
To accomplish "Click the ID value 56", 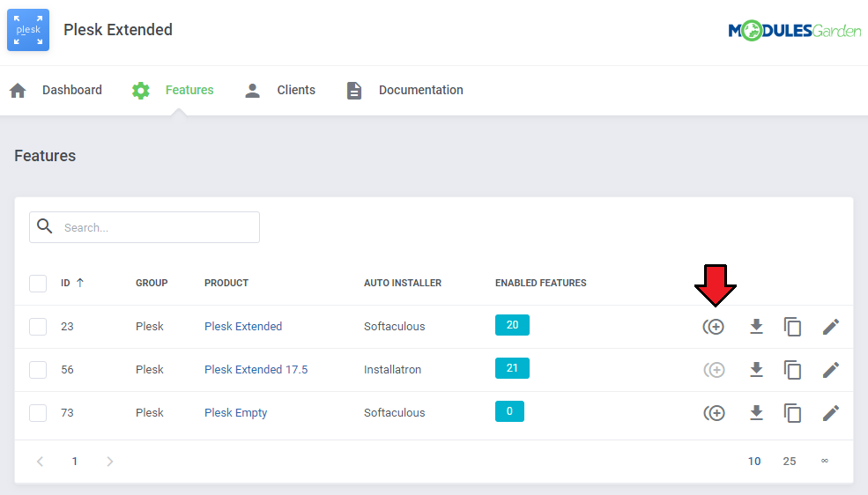I will pos(67,369).
